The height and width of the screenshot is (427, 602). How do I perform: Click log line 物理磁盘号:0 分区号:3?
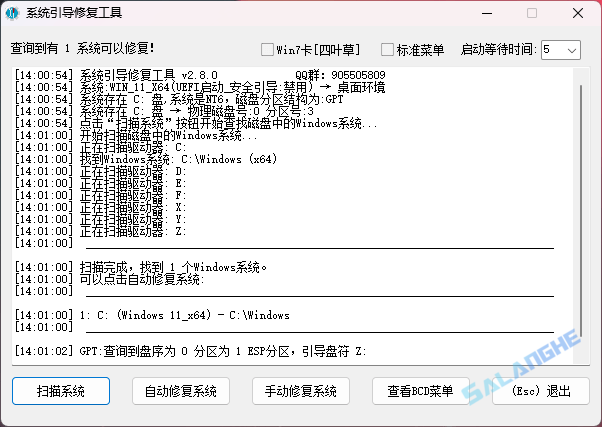(x=164, y=111)
